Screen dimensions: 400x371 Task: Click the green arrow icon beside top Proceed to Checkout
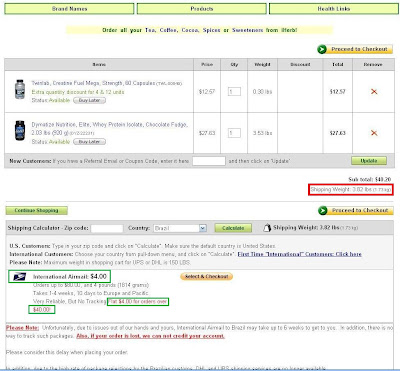pyautogui.click(x=322, y=49)
